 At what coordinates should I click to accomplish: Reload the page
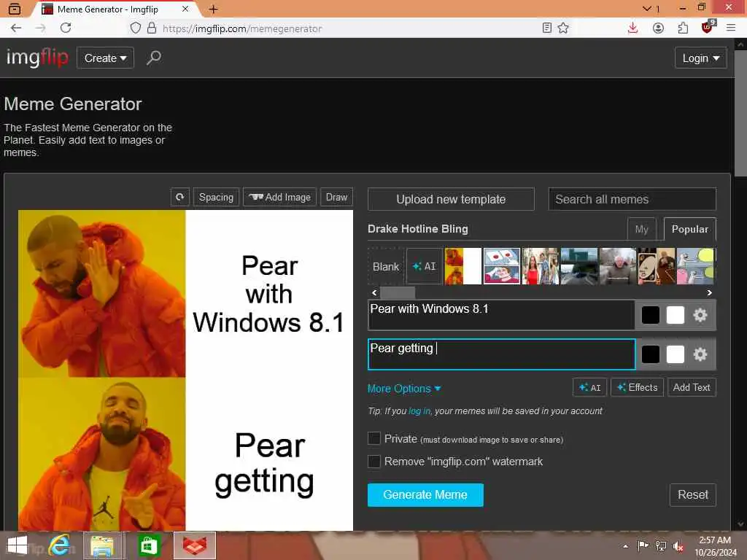click(x=66, y=28)
